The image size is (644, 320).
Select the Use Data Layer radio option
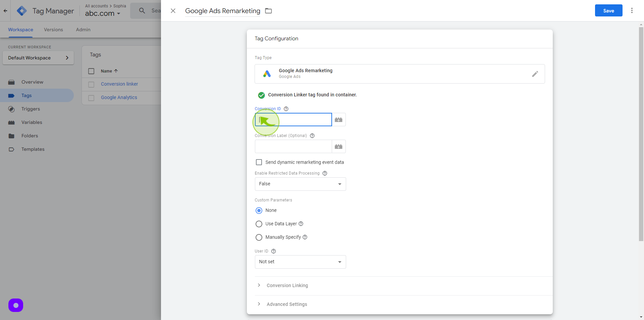tap(259, 224)
